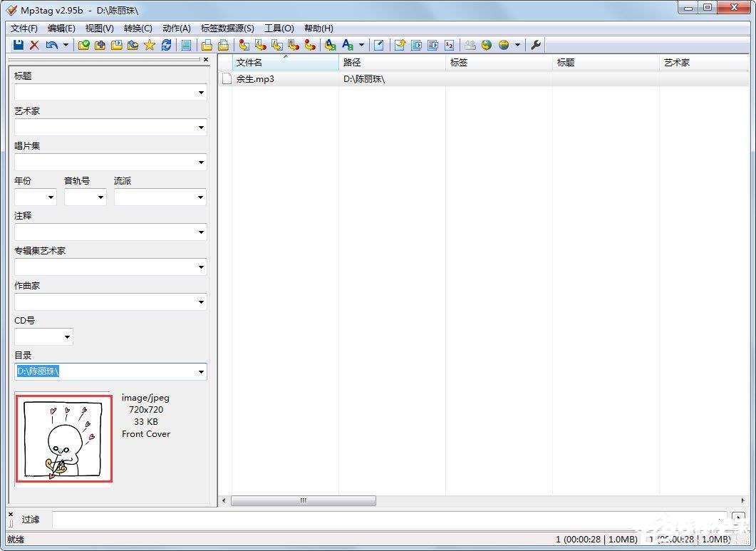
Task: Open favorites with the yellow star icon
Action: [150, 45]
